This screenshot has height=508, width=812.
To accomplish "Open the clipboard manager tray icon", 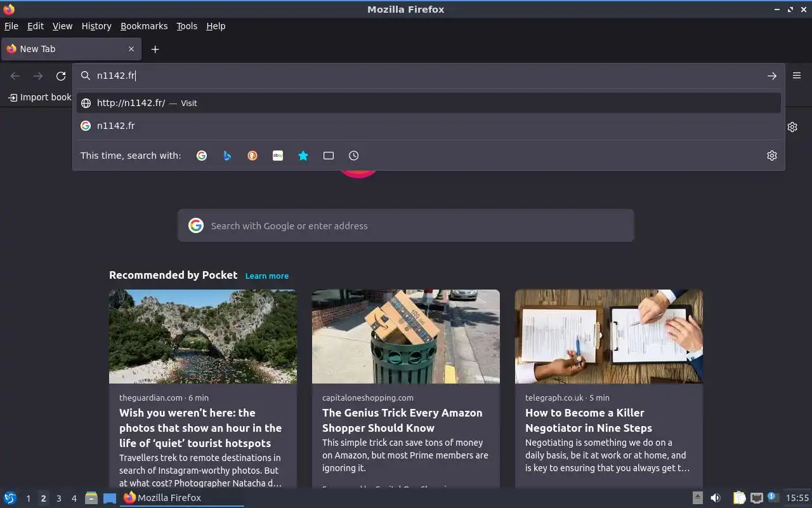I will [x=739, y=498].
